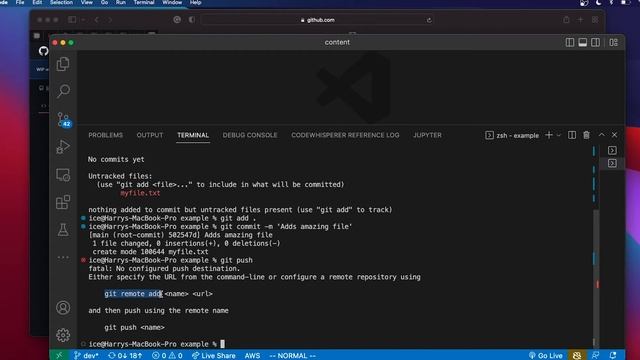Open Source Control view with 42 badge
The height and width of the screenshot is (360, 640).
(x=63, y=120)
